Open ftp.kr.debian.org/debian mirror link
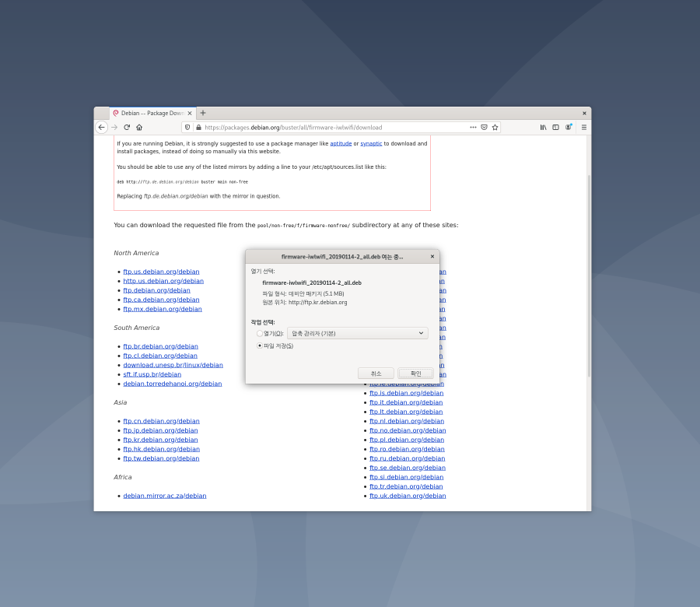Image resolution: width=700 pixels, height=607 pixels. coord(160,440)
